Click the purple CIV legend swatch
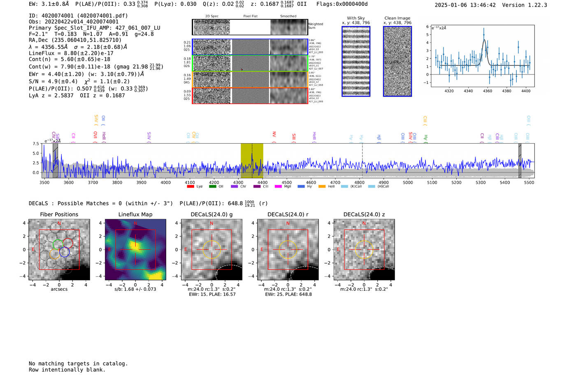Screen dimensions: 576x392 [x=235, y=186]
